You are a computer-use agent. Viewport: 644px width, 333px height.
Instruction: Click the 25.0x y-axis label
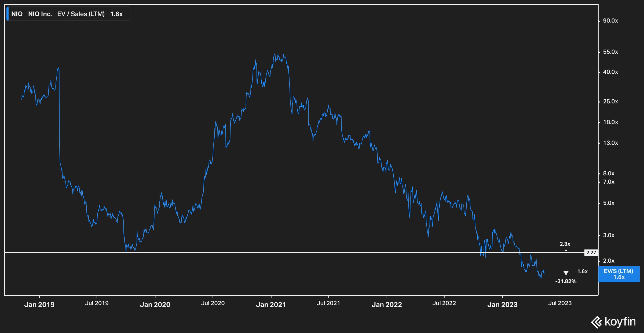[610, 102]
